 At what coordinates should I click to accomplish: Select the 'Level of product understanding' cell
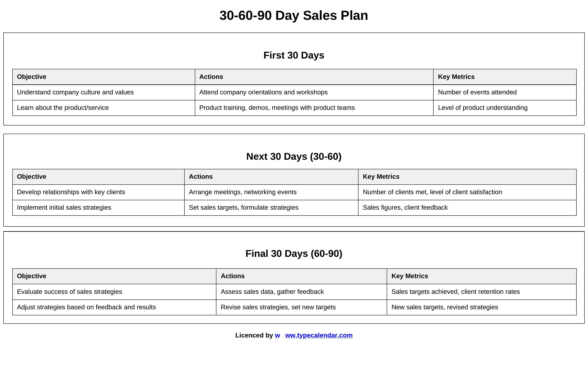coord(505,108)
